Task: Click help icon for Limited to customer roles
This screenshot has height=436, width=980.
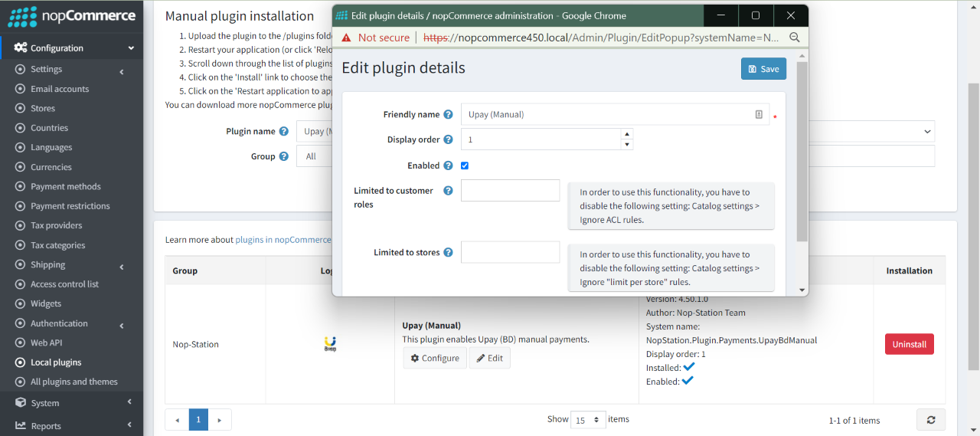Action: (x=448, y=191)
